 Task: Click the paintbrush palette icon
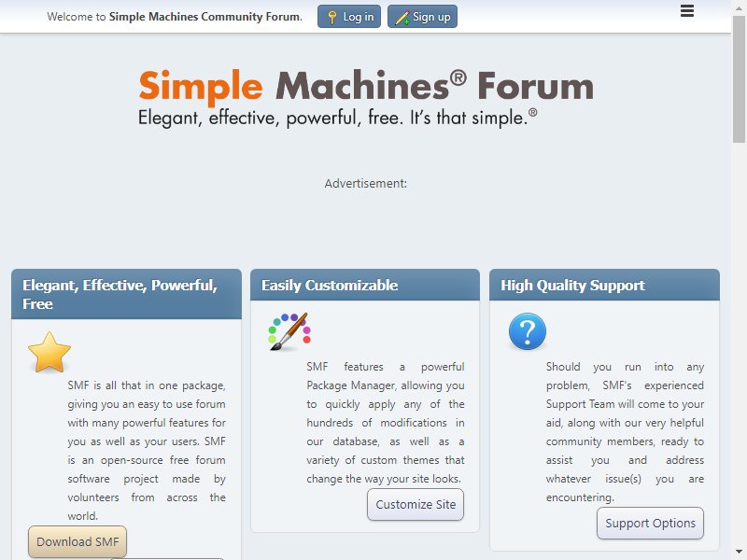point(289,331)
